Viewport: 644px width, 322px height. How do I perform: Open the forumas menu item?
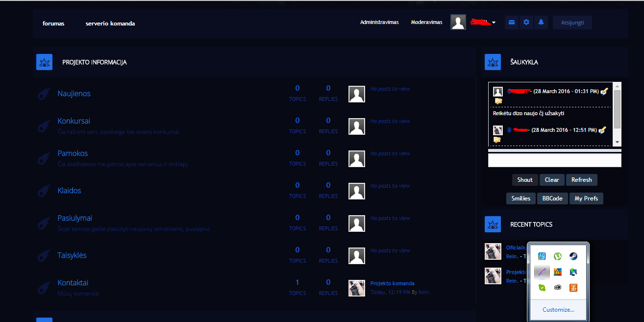coord(53,23)
